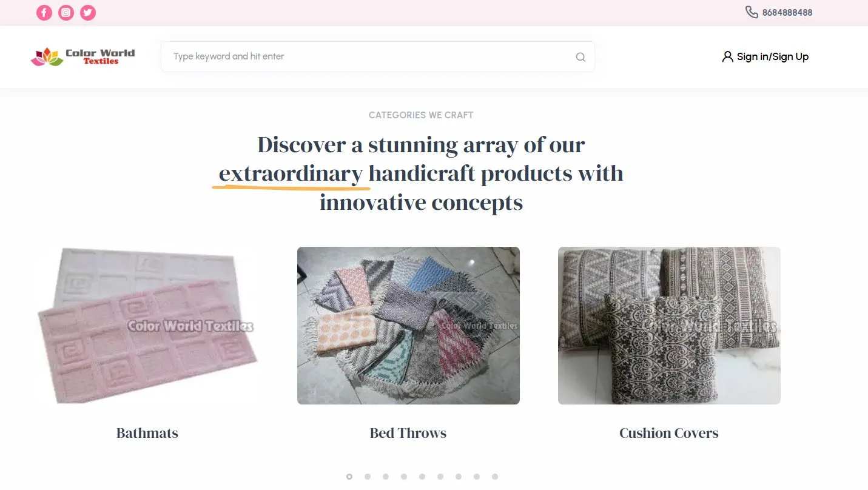The image size is (868, 490).
Task: Open the Cushion Covers category title
Action: pyautogui.click(x=669, y=433)
